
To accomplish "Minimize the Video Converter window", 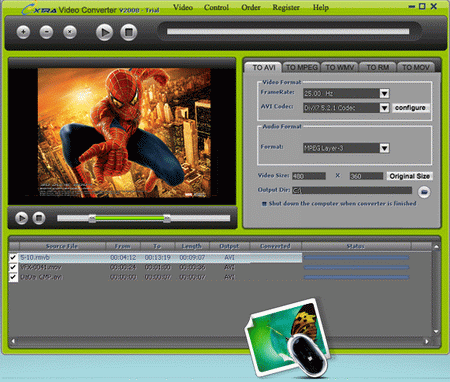I will tap(412, 6).
